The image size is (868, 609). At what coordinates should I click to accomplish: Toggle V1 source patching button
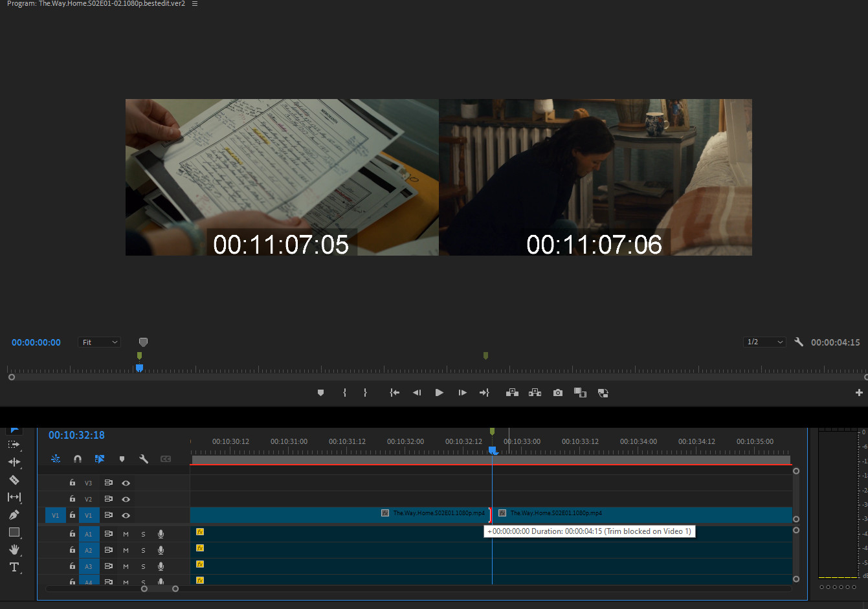55,515
